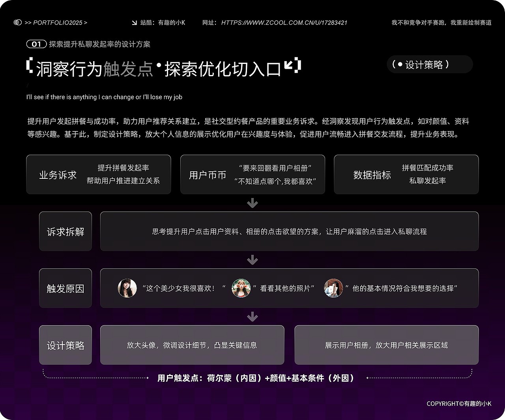Click the down arrow above 触发原因 row
Viewport: 505px width, 420px height.
pyautogui.click(x=252, y=260)
